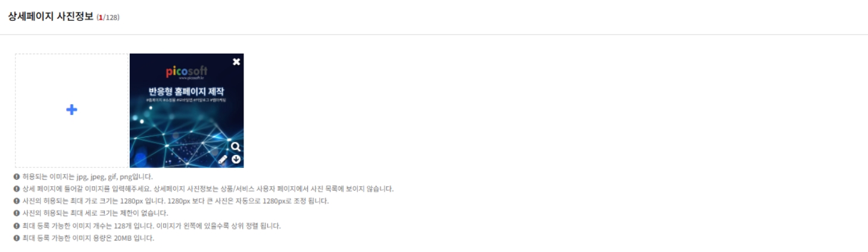Edit the picosoft image with the pencil icon

(223, 160)
